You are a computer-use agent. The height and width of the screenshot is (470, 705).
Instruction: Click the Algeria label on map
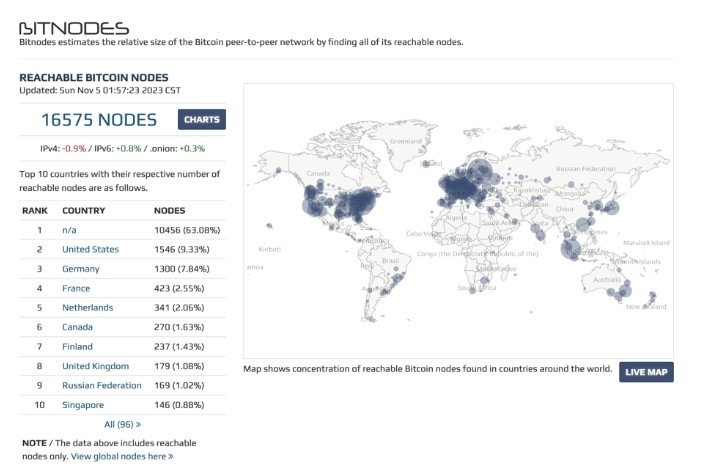(456, 218)
